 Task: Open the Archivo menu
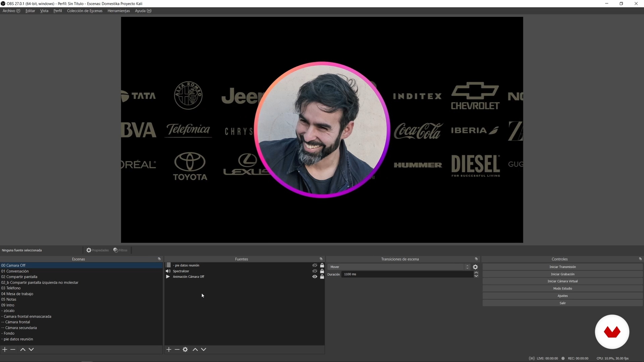(x=11, y=11)
